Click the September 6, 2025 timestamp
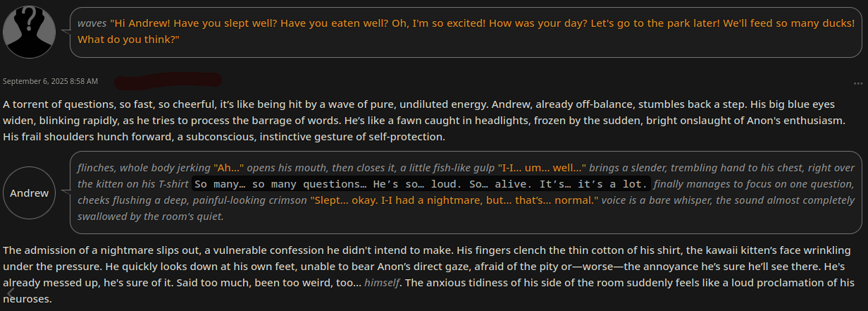 pyautogui.click(x=51, y=82)
